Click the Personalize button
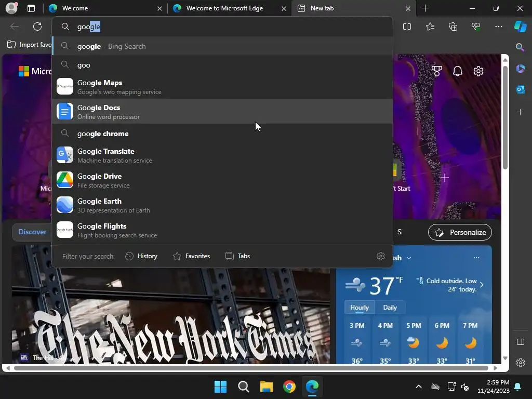Screen dimensions: 532x399 pyautogui.click(x=460, y=232)
